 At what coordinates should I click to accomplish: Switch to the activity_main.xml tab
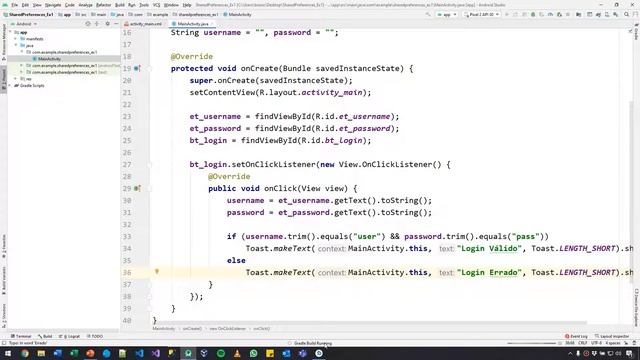pyautogui.click(x=143, y=24)
